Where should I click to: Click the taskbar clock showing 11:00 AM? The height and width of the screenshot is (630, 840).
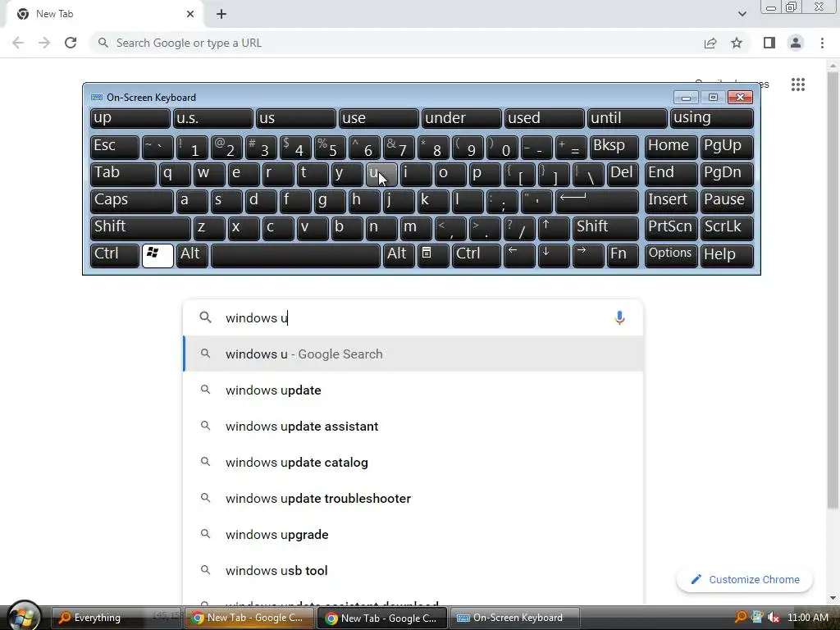tap(808, 618)
